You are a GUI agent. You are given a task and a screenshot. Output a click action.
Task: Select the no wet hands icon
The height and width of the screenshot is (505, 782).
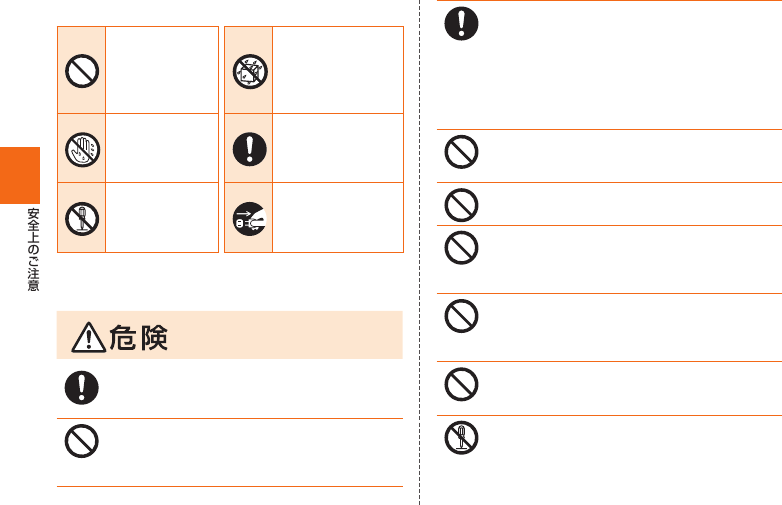click(x=80, y=149)
